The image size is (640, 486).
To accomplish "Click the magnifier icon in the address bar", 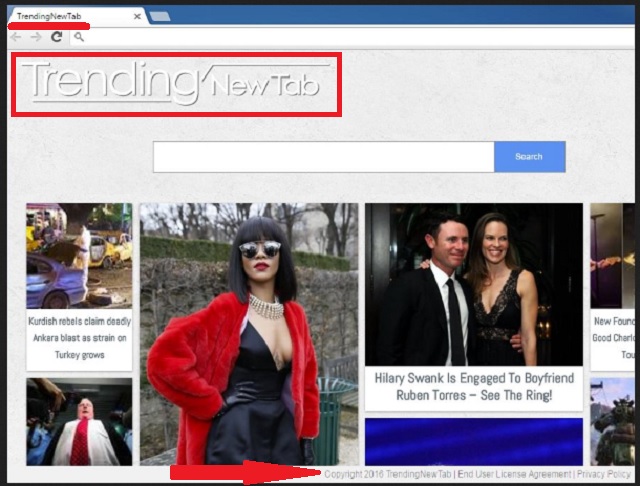I will coord(79,37).
